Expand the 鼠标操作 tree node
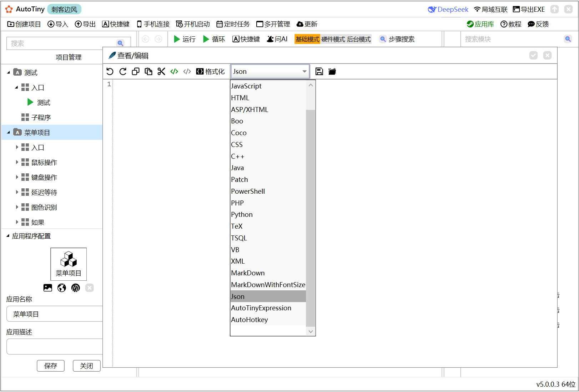The height and width of the screenshot is (392, 579). pos(17,162)
